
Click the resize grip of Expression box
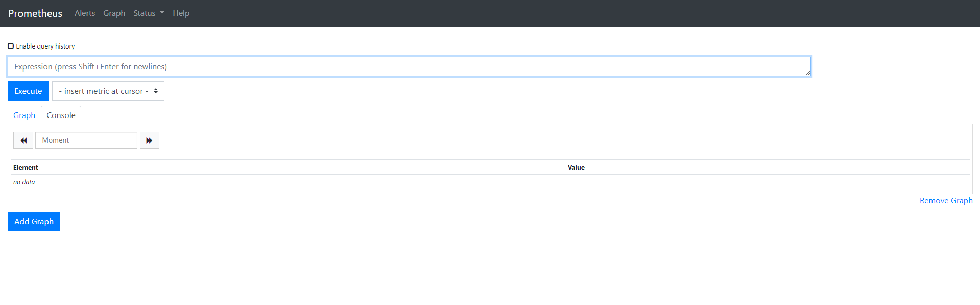coord(808,73)
